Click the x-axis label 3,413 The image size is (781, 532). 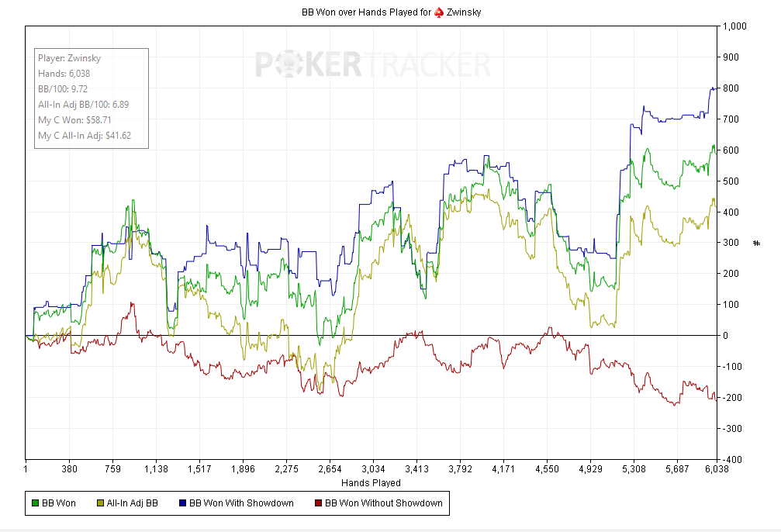click(x=416, y=468)
